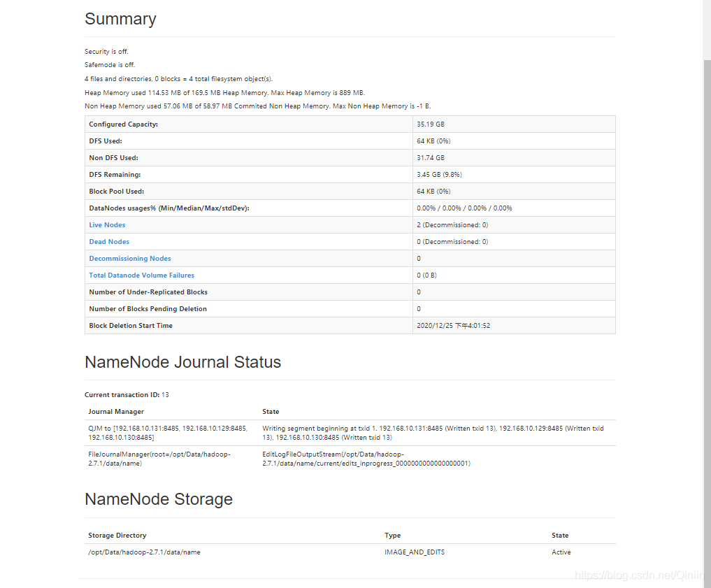Viewport: 711px width, 588px height.
Task: Click the NameNode Storage heading
Action: [x=159, y=499]
